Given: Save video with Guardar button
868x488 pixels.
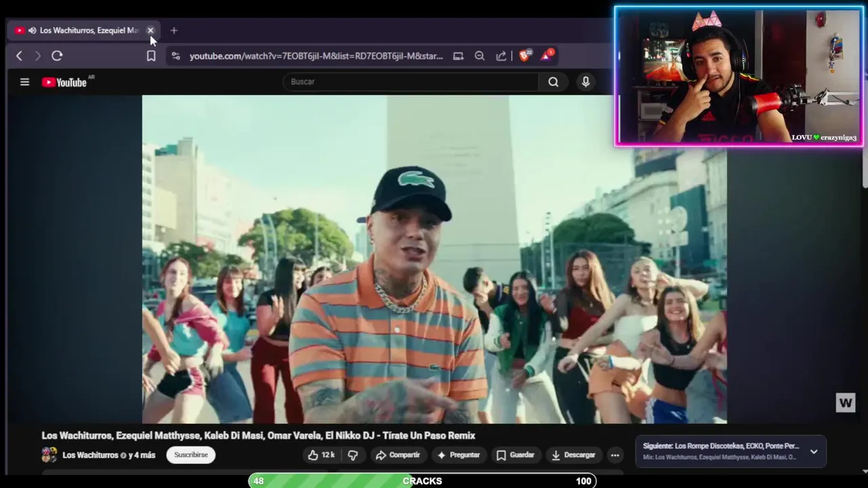Looking at the screenshot, I should pyautogui.click(x=515, y=455).
